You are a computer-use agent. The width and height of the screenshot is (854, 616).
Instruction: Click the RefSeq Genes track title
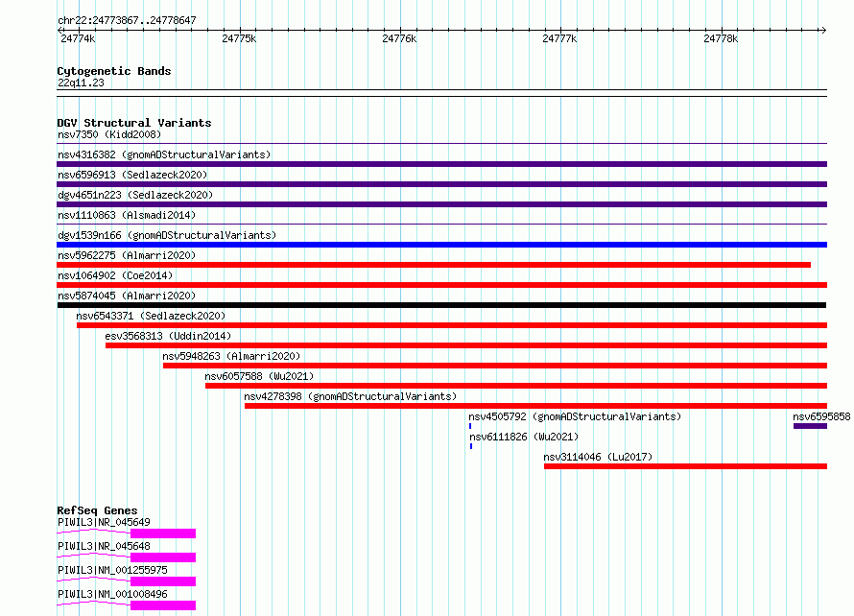pos(98,510)
